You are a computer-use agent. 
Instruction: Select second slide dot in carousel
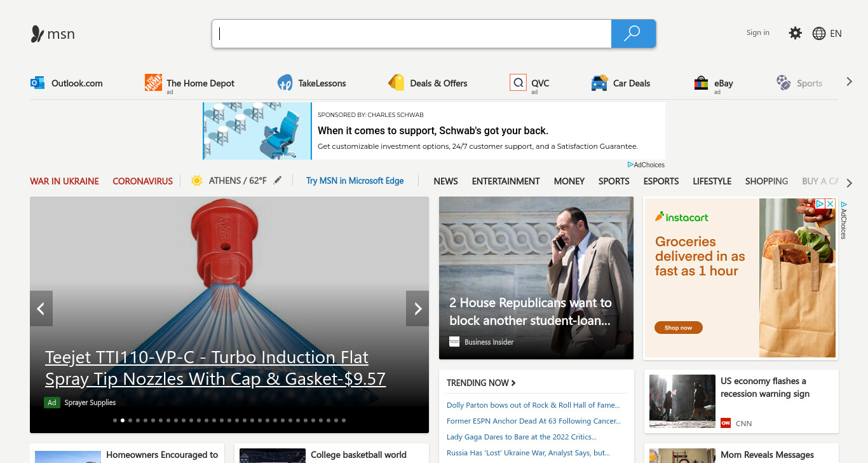click(123, 420)
